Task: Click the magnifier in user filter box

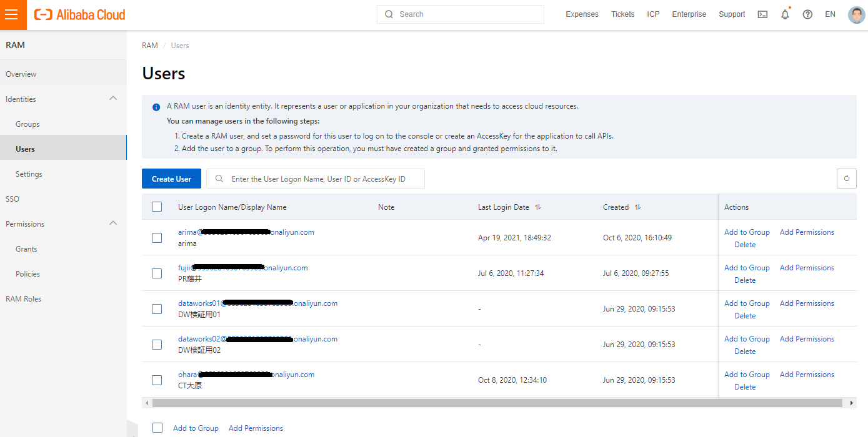Action: [219, 179]
